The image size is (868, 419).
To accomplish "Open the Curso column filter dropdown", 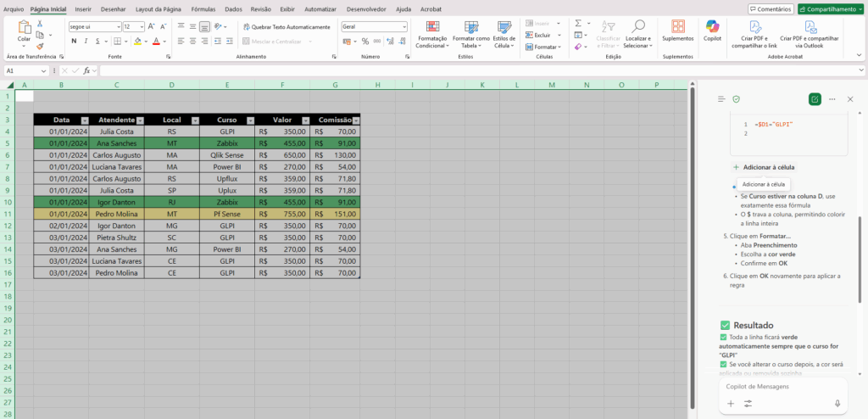I will 249,120.
